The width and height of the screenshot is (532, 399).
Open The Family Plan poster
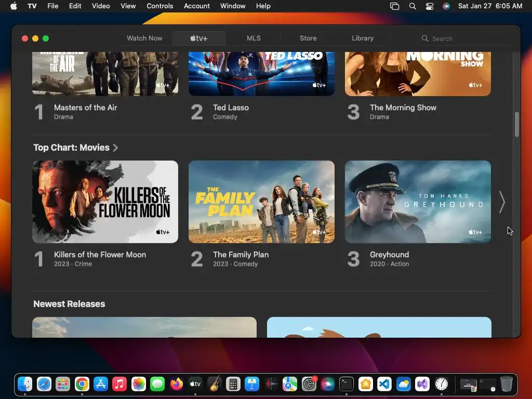click(262, 202)
